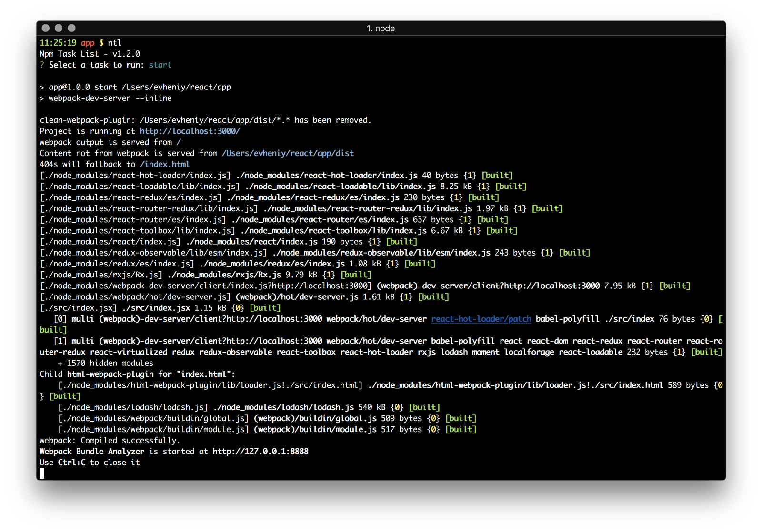
Task: Click the "Npm Task List - v1.2.0" header
Action: (x=90, y=54)
